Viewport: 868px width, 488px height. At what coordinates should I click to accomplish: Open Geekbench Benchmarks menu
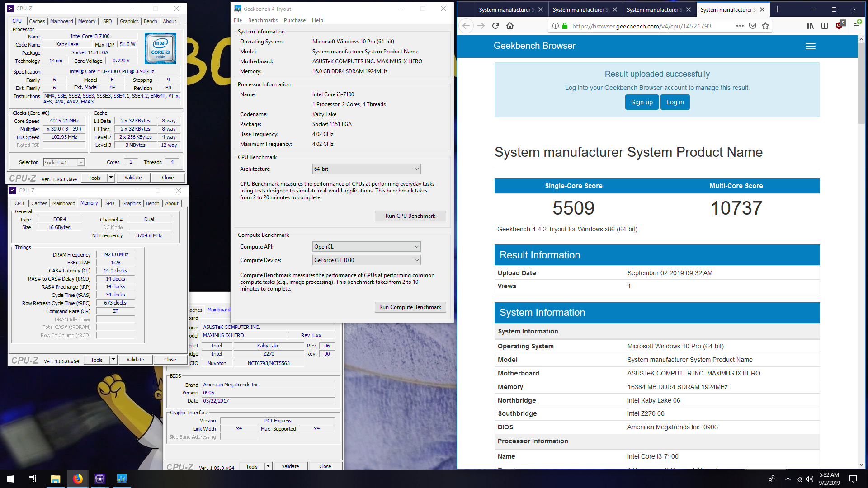pyautogui.click(x=263, y=20)
